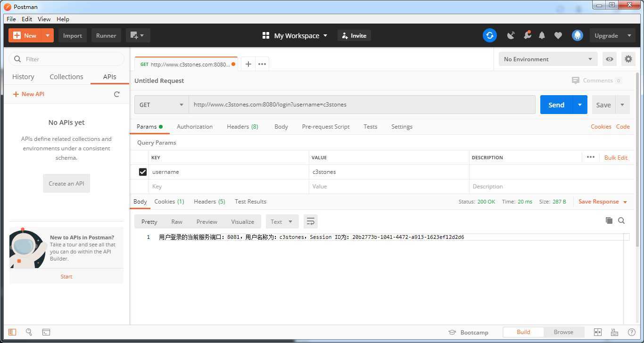This screenshot has height=343, width=644.
Task: Click the heart icon in header
Action: [x=558, y=35]
